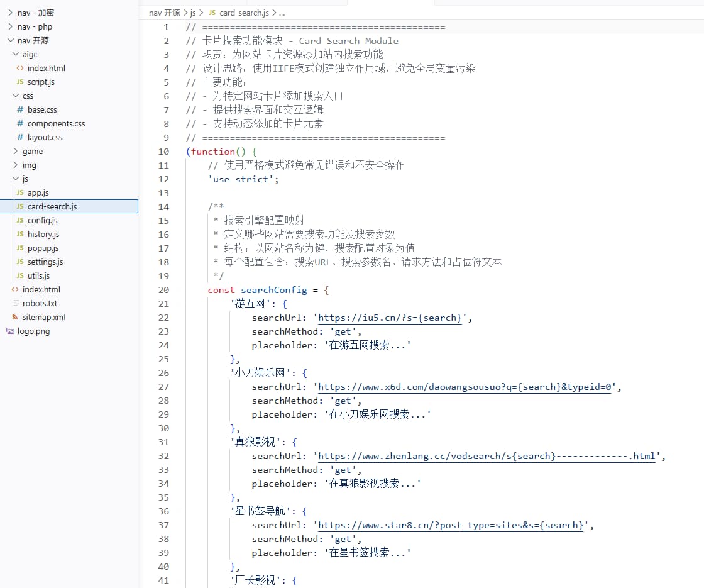Image resolution: width=704 pixels, height=588 pixels.
Task: Click the JS icon next to config.js
Action: [20, 220]
